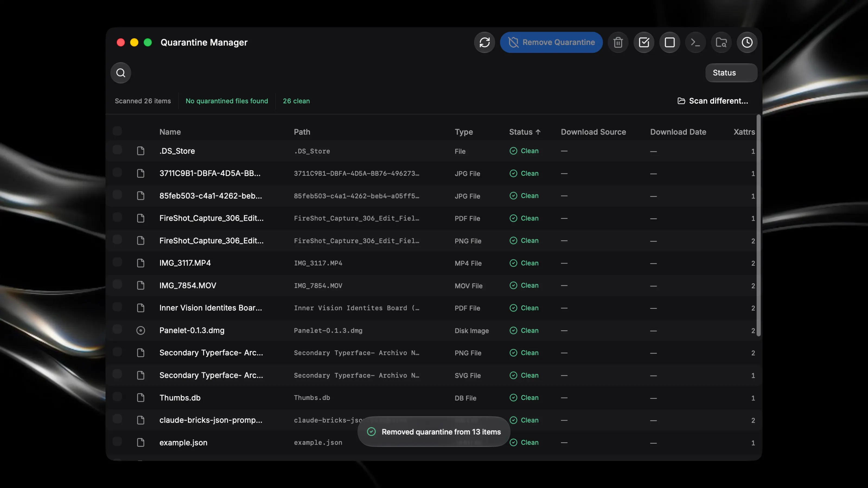Check the Panelet-0.1.3.dmg row checkbox

pyautogui.click(x=117, y=329)
